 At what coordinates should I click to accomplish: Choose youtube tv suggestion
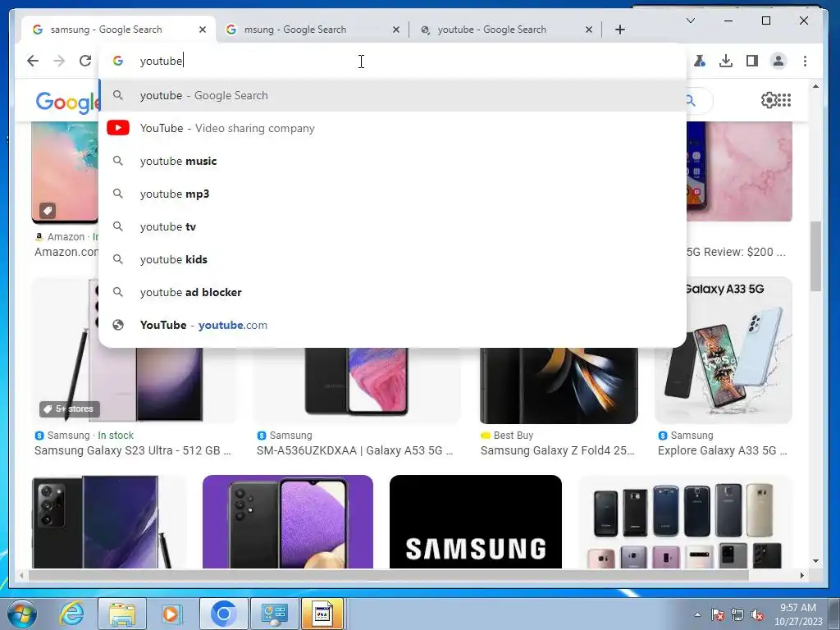pos(393,226)
